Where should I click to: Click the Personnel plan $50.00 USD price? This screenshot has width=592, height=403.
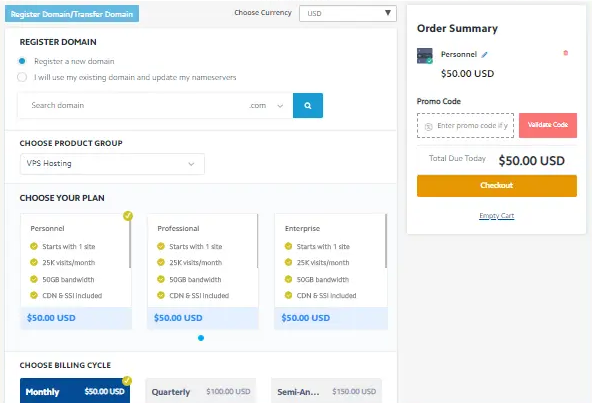[x=51, y=318]
